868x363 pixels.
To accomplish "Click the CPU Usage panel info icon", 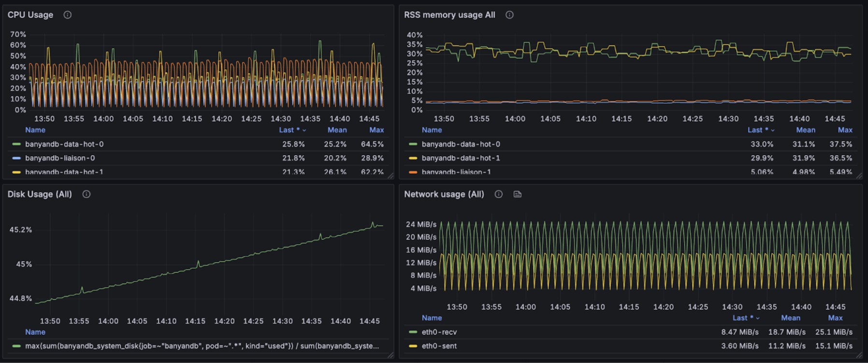I will tap(68, 15).
